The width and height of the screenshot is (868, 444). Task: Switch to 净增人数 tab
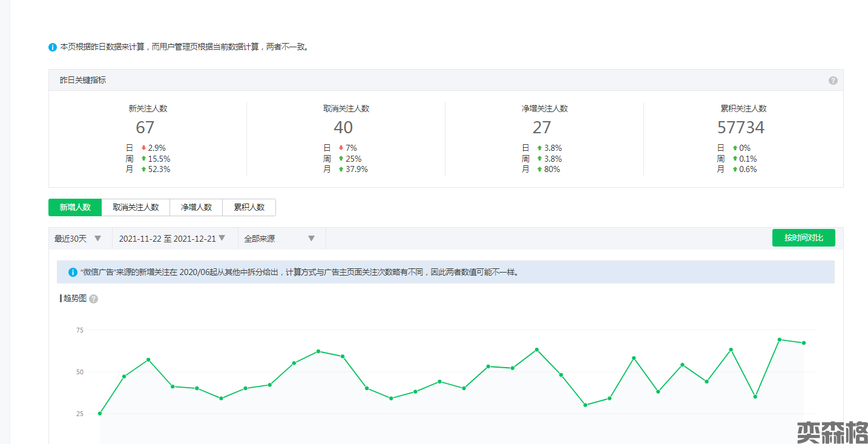click(x=196, y=207)
